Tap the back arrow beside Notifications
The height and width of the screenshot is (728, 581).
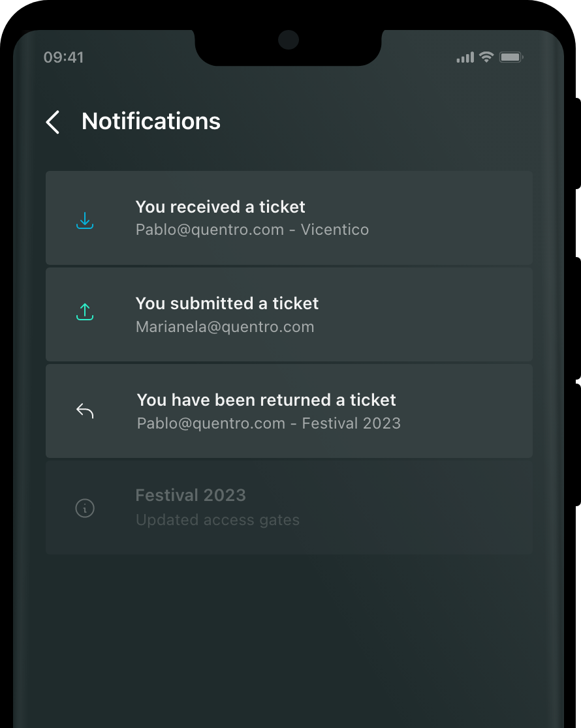(x=52, y=122)
